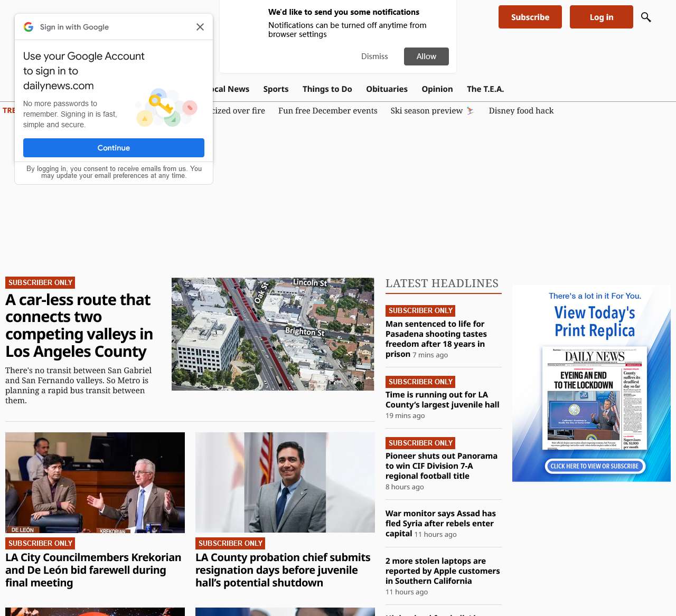Read 2 more stolen laptops Apple story
Image resolution: width=676 pixels, height=616 pixels.
pos(443,571)
